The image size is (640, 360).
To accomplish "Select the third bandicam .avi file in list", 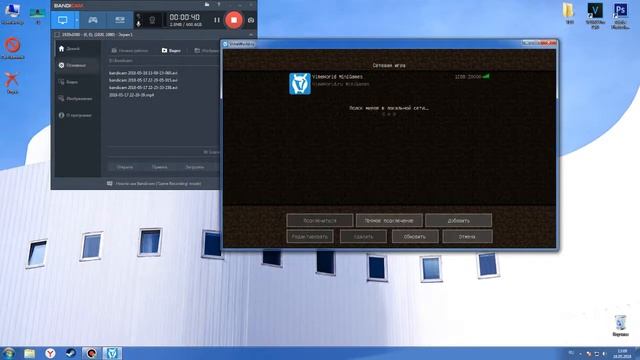I will [143, 88].
